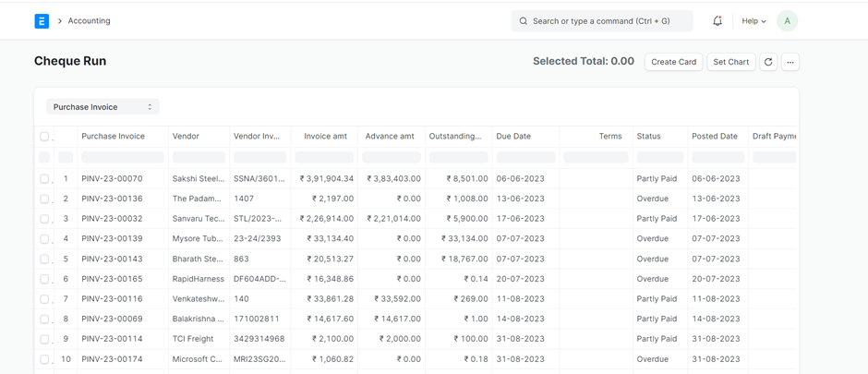The width and height of the screenshot is (868, 374).
Task: Click the refresh report icon
Action: (768, 62)
